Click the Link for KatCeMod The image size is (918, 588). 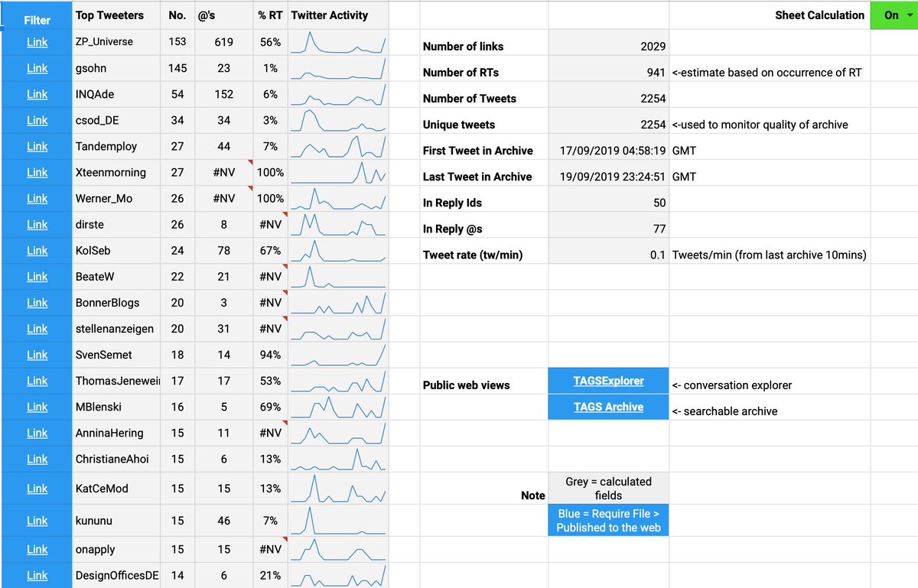[37, 488]
